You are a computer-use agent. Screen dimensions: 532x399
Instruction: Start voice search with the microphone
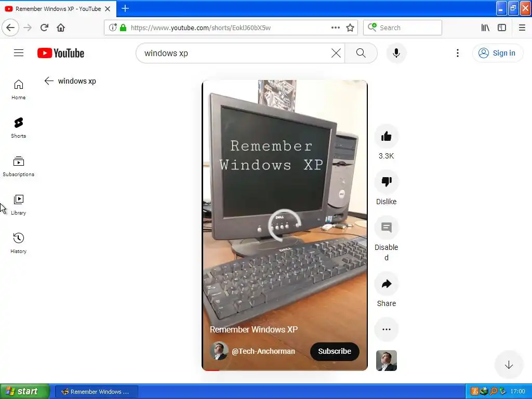click(x=396, y=53)
